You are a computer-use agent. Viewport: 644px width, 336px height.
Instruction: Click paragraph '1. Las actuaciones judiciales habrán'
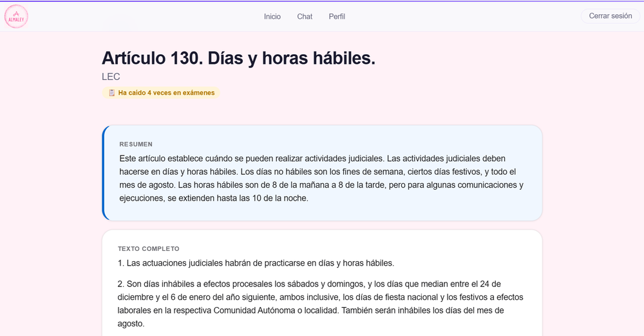[256, 263]
